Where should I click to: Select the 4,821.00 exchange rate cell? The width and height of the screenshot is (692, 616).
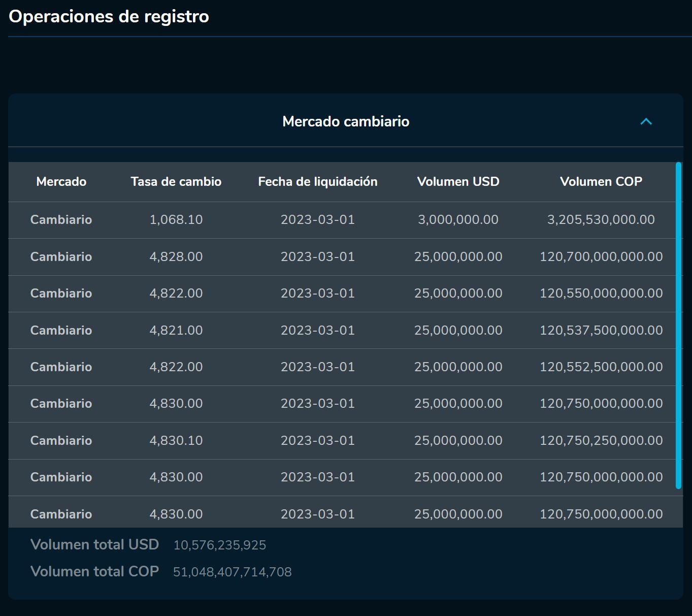[176, 331]
